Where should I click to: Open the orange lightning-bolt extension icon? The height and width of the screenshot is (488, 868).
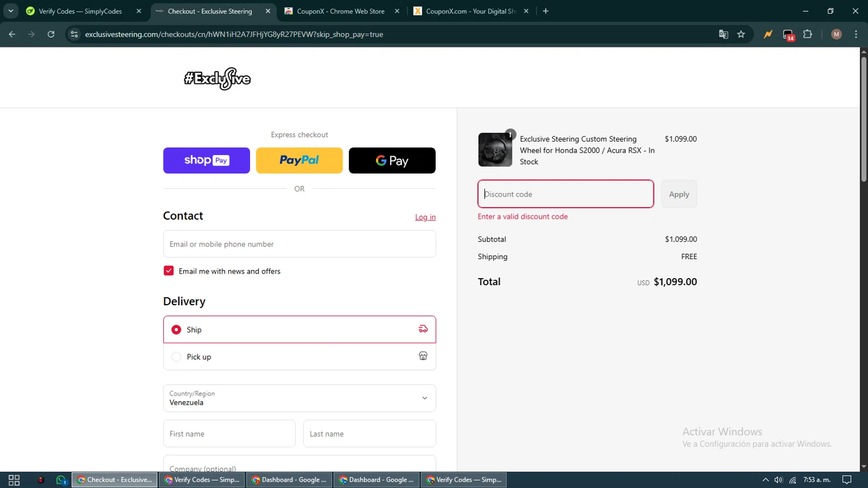coord(768,34)
